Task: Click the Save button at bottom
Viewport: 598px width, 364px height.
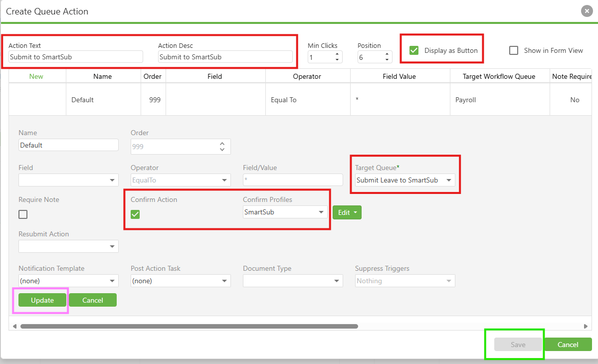Action: pyautogui.click(x=518, y=345)
